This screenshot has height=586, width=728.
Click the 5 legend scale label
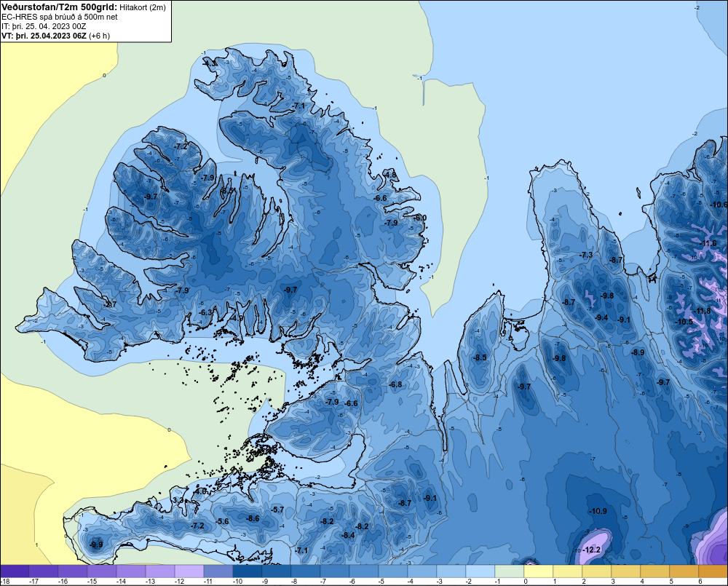tap(671, 582)
